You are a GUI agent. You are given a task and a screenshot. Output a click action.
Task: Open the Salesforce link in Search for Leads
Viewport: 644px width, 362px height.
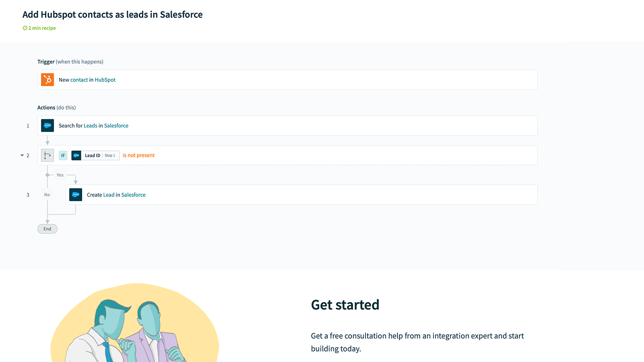click(x=116, y=125)
